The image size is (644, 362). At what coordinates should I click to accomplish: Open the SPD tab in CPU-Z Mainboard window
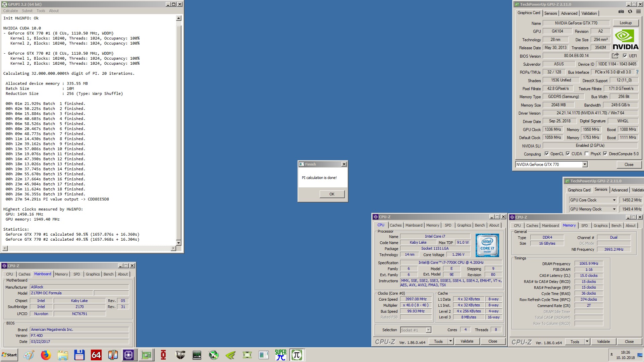point(77,274)
